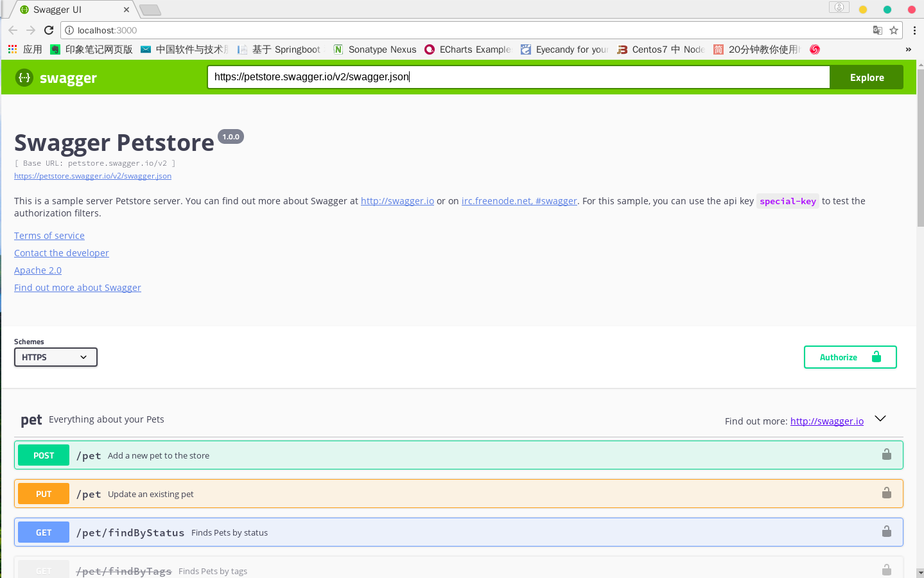Image resolution: width=924 pixels, height=578 pixels.
Task: Open the Apps grid bookmark icon
Action: pos(12,49)
